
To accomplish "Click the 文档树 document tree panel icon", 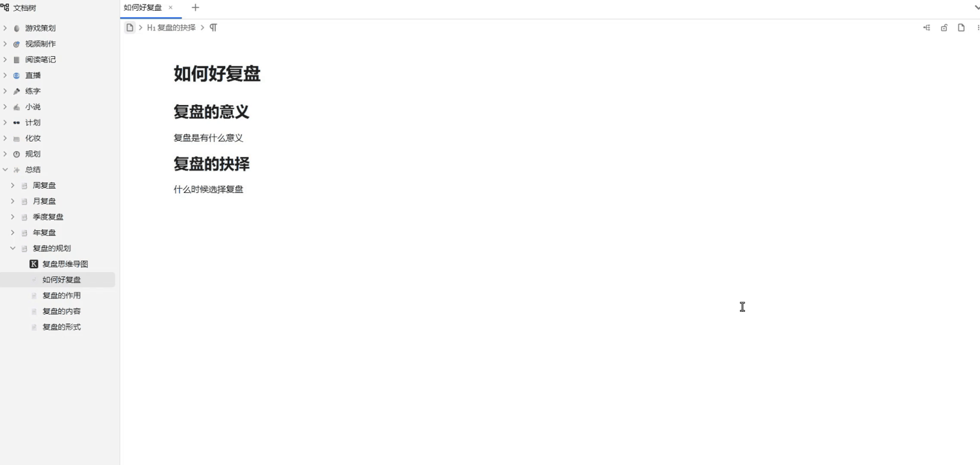I will click(x=5, y=8).
